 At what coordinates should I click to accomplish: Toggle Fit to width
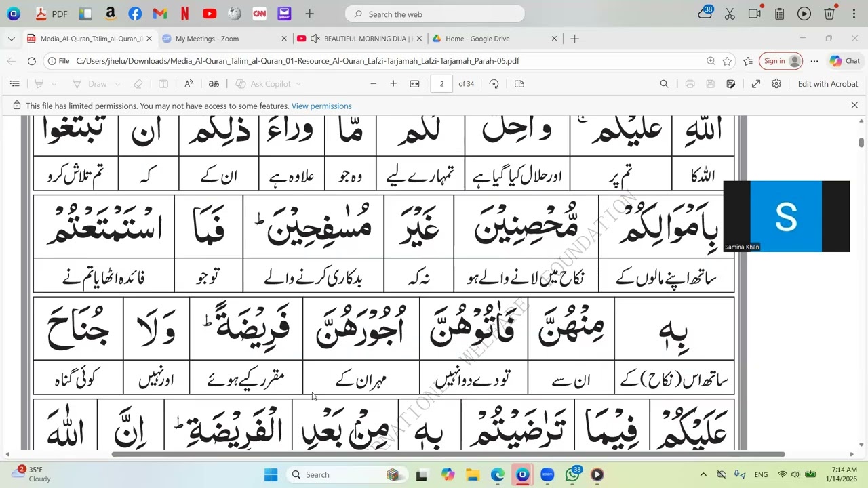pos(414,84)
